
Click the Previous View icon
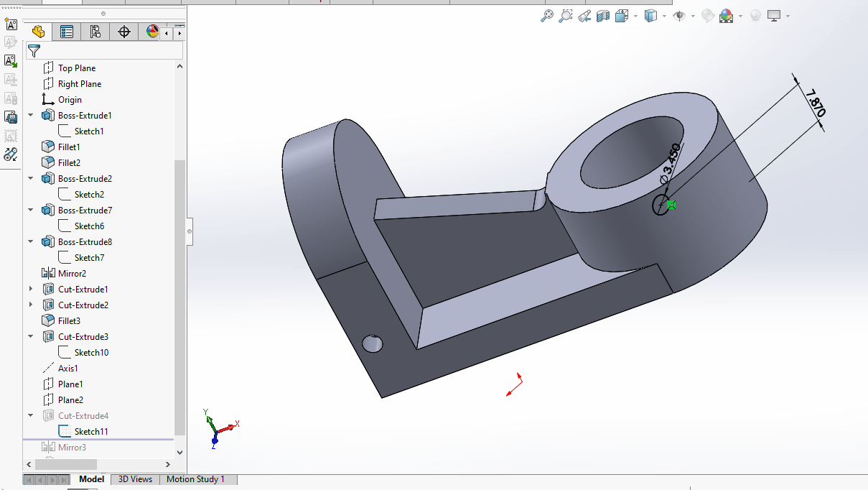(584, 16)
